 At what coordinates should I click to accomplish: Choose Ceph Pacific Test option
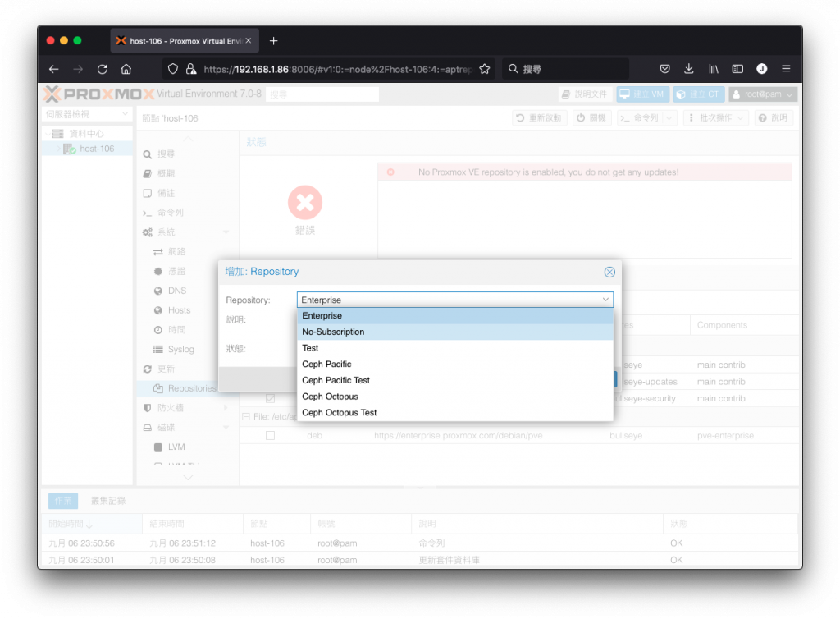[454, 380]
